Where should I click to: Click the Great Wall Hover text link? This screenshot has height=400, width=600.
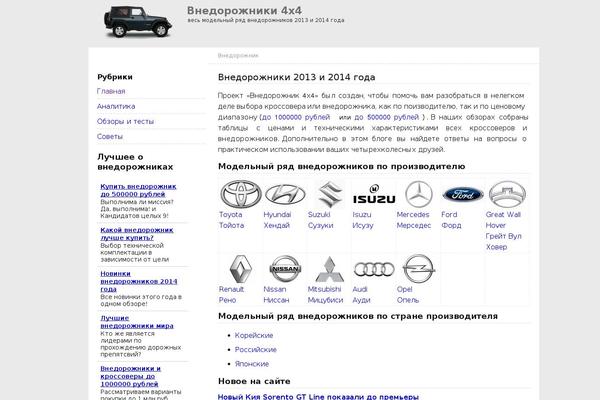coord(504,231)
